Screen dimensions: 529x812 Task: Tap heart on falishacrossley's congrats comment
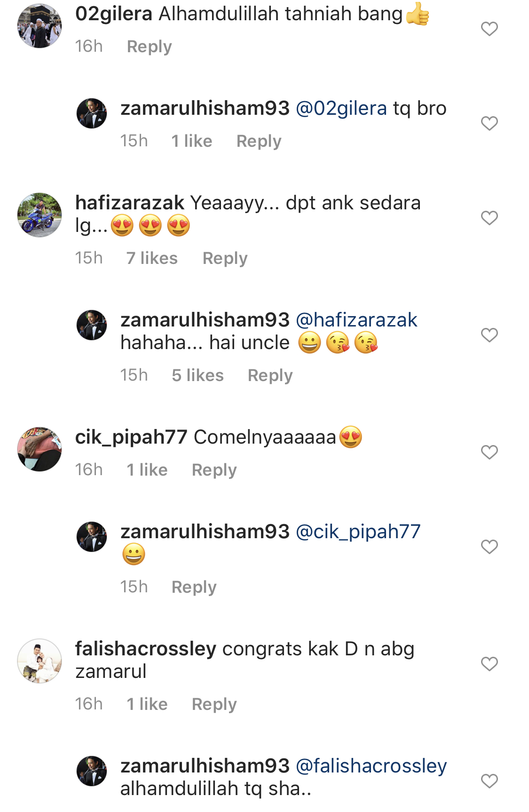coord(489,664)
